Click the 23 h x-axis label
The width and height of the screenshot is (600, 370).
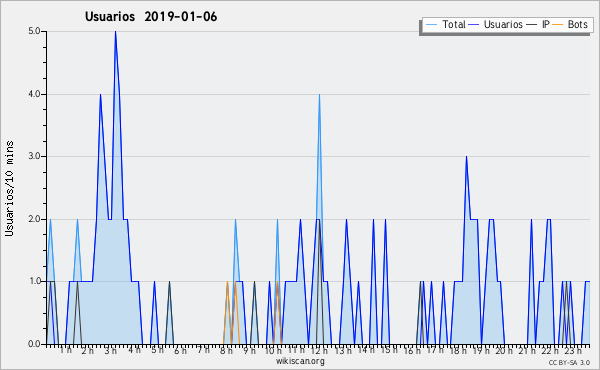(573, 351)
